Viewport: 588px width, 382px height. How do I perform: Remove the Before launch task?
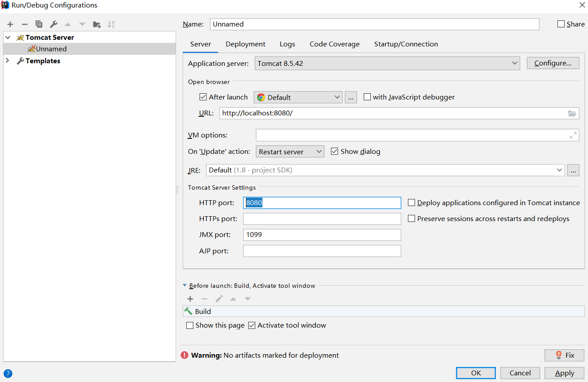(204, 299)
